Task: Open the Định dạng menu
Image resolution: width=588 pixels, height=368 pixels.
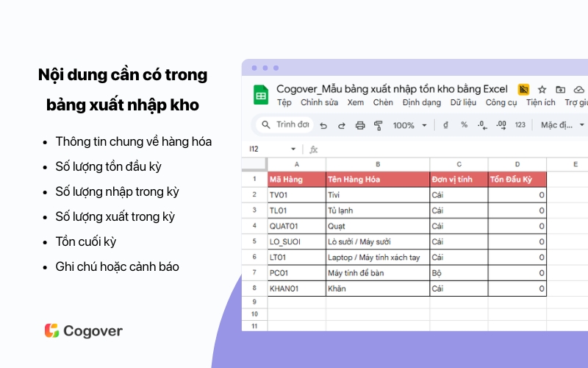Action: click(421, 103)
